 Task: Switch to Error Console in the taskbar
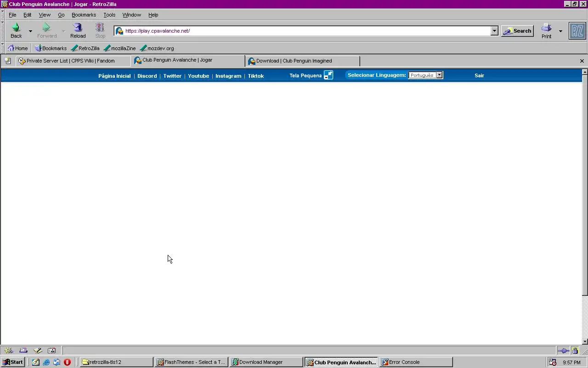pyautogui.click(x=416, y=362)
